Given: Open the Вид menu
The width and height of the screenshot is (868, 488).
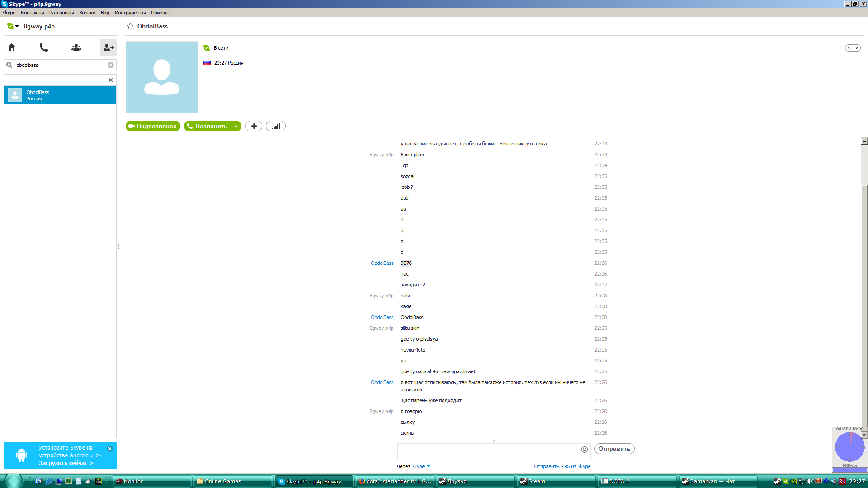Looking at the screenshot, I should pyautogui.click(x=105, y=13).
